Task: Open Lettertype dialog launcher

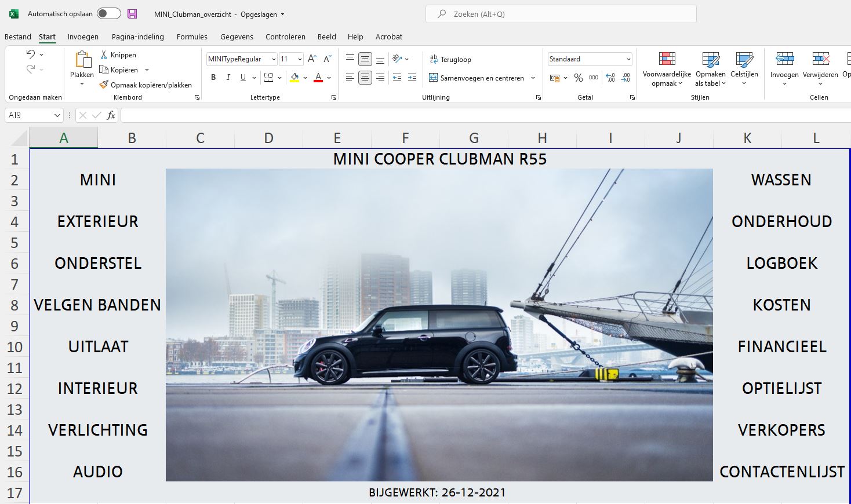Action: [334, 97]
